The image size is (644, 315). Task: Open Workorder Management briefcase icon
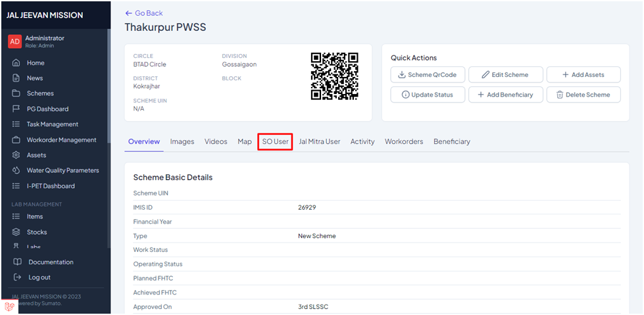(17, 140)
